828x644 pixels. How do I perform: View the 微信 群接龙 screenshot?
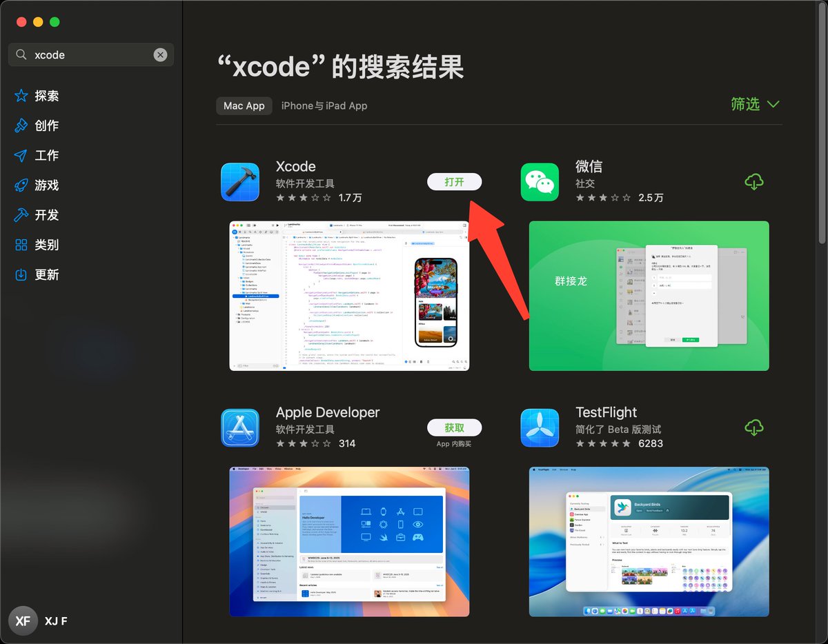coord(649,296)
